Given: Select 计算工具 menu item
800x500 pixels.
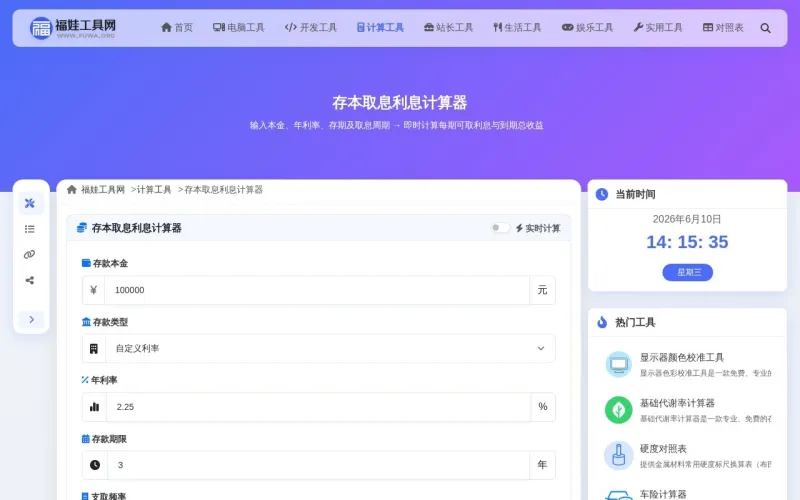Looking at the screenshot, I should [x=380, y=28].
